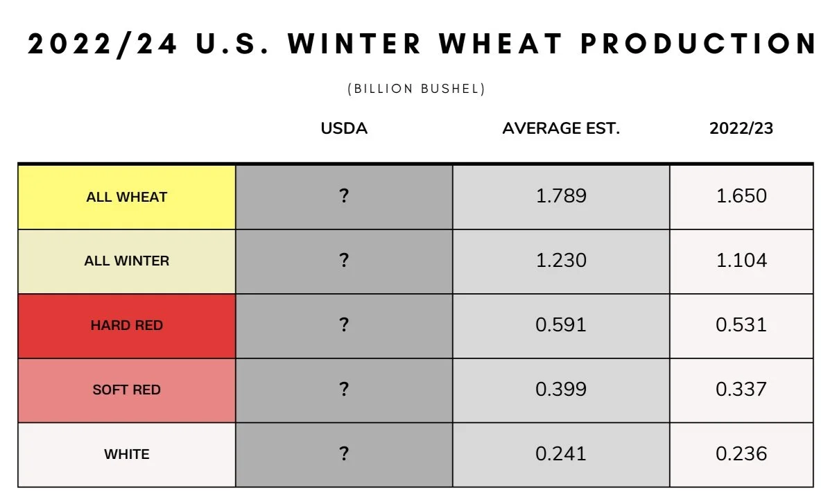Select the SOFT RED row label
This screenshot has height=504, width=830.
click(126, 390)
